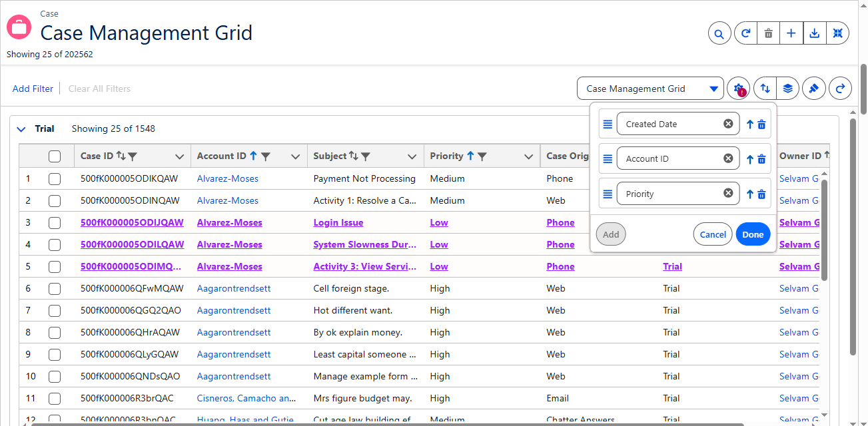The width and height of the screenshot is (868, 426).
Task: Click the search icon in header
Action: 719,33
